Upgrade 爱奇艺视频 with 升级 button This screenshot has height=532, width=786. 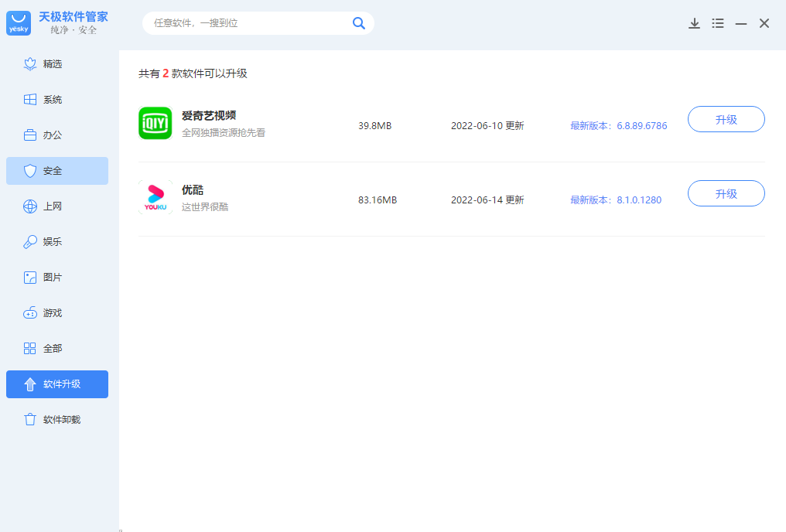[726, 119]
